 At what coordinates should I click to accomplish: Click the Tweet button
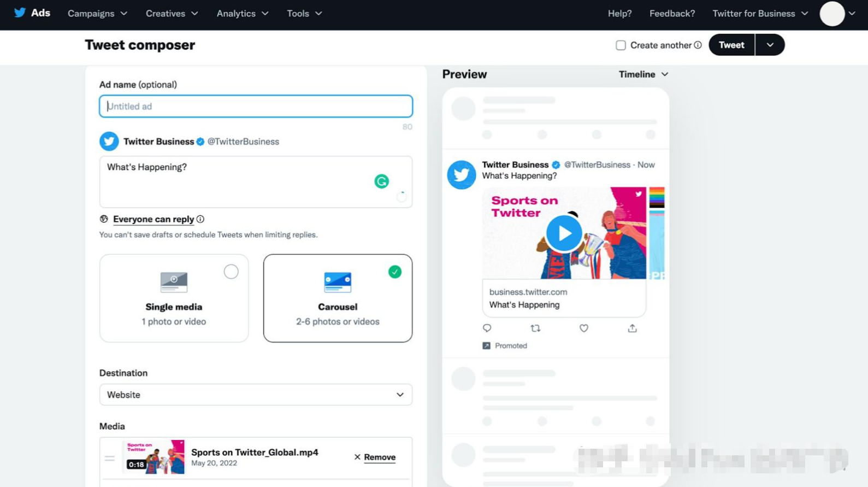click(731, 45)
